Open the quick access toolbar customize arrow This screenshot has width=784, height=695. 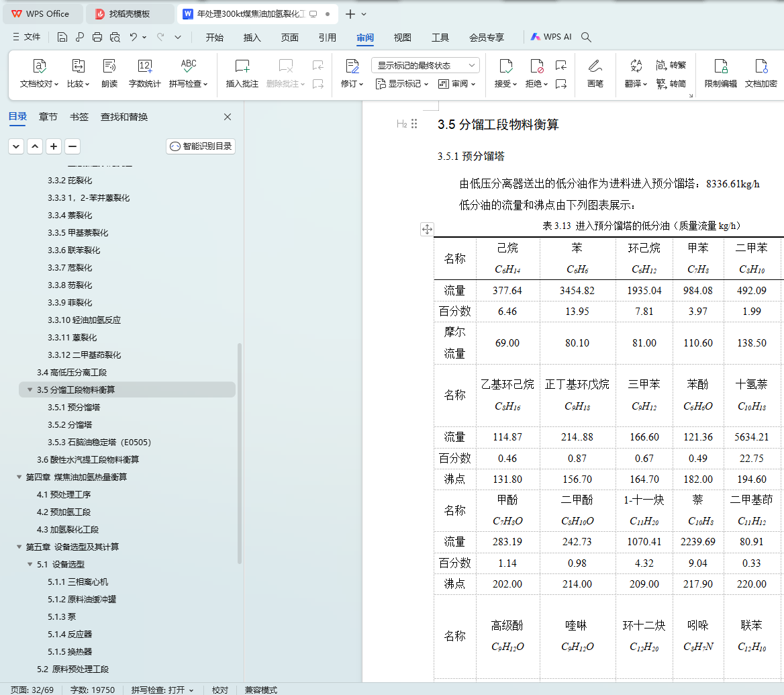point(177,37)
